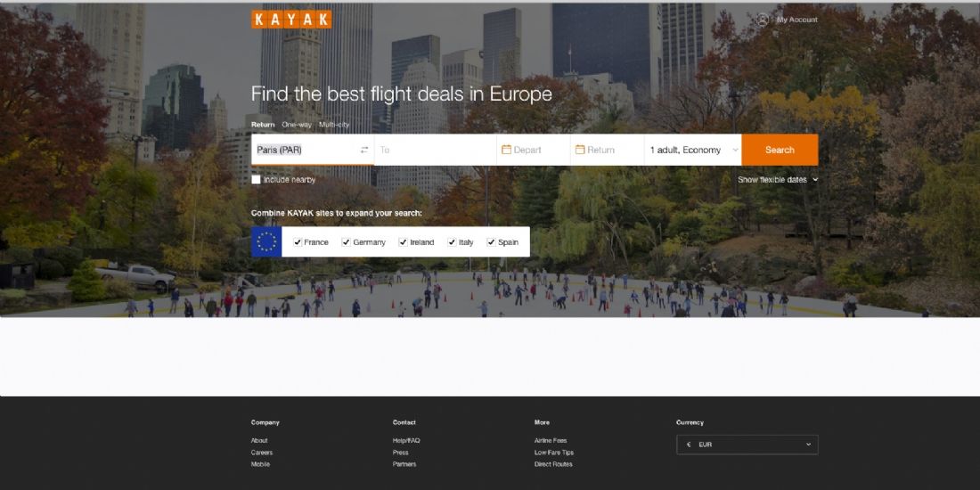This screenshot has width=980, height=490.
Task: Uncheck the Germany site checkbox
Action: (x=346, y=241)
